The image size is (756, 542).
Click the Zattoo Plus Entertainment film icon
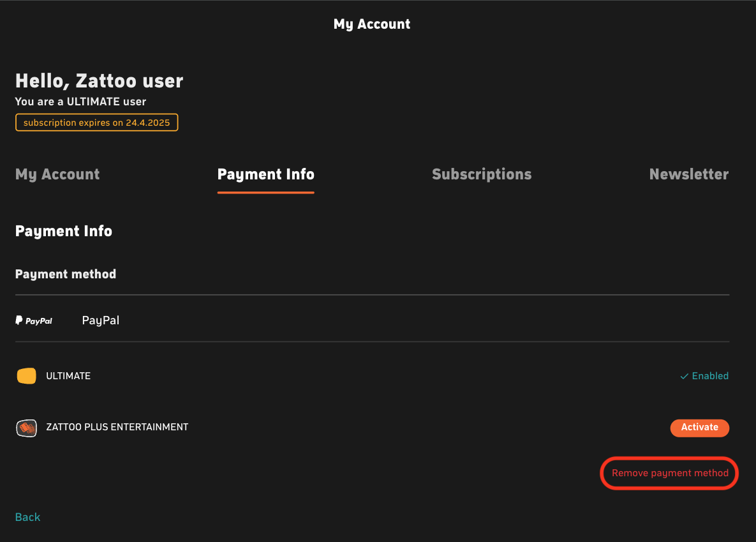click(x=27, y=428)
